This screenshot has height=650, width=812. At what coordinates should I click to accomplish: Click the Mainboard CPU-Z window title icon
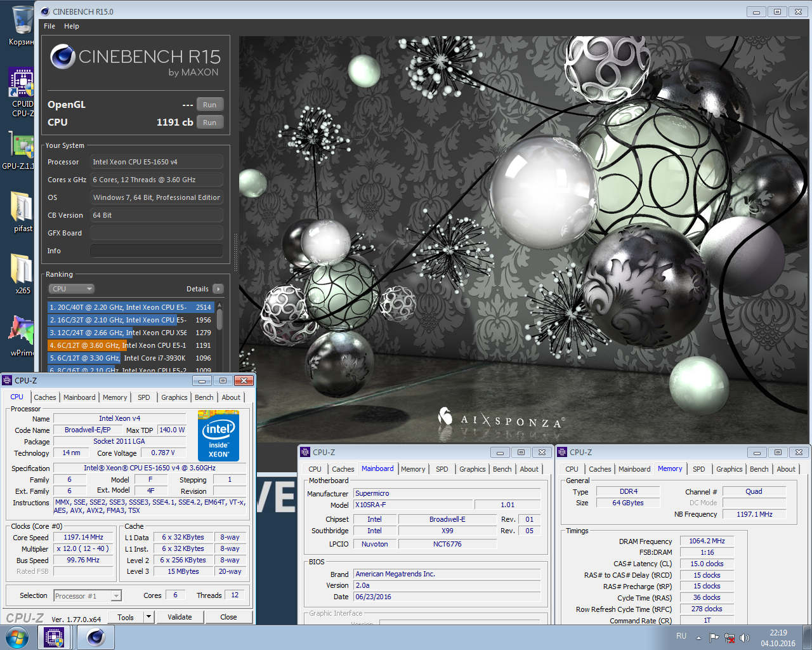click(x=305, y=452)
